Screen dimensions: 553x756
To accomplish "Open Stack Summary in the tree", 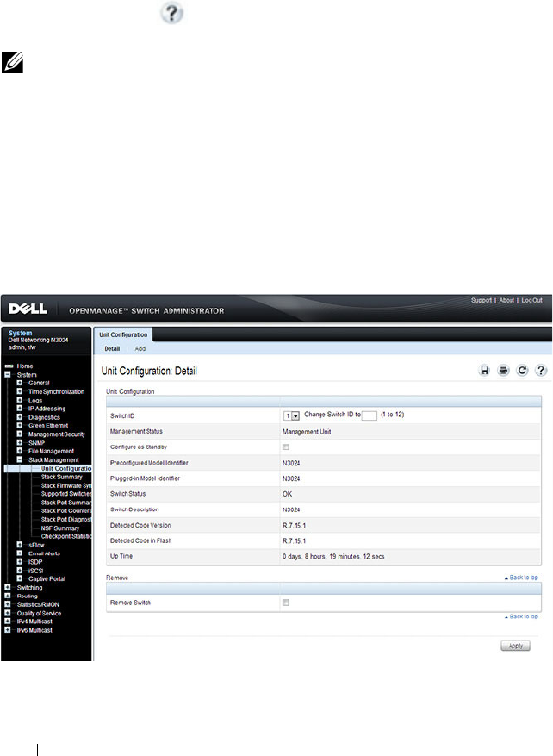I will tap(62, 477).
